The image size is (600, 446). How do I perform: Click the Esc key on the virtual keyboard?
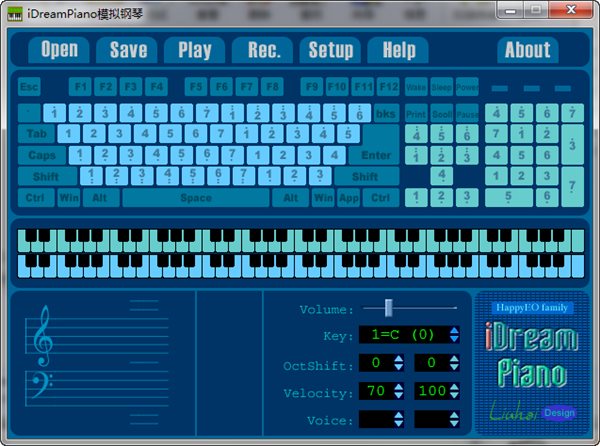(x=29, y=87)
